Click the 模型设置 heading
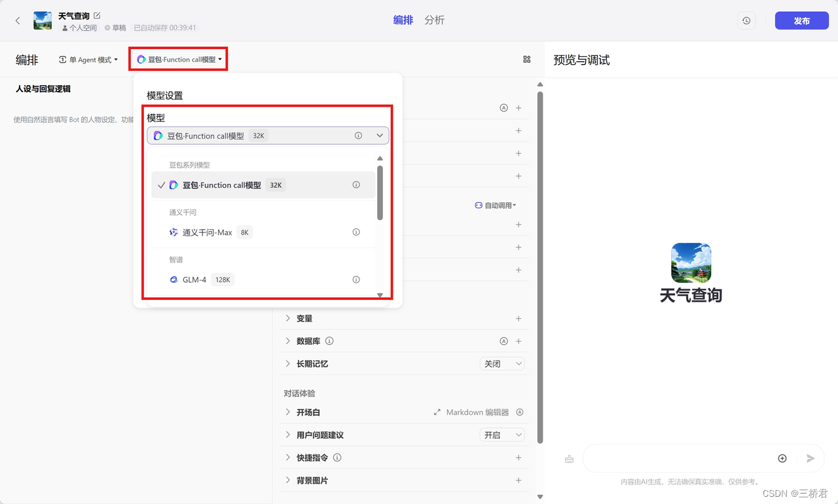Viewport: 838px width, 504px height. [165, 96]
